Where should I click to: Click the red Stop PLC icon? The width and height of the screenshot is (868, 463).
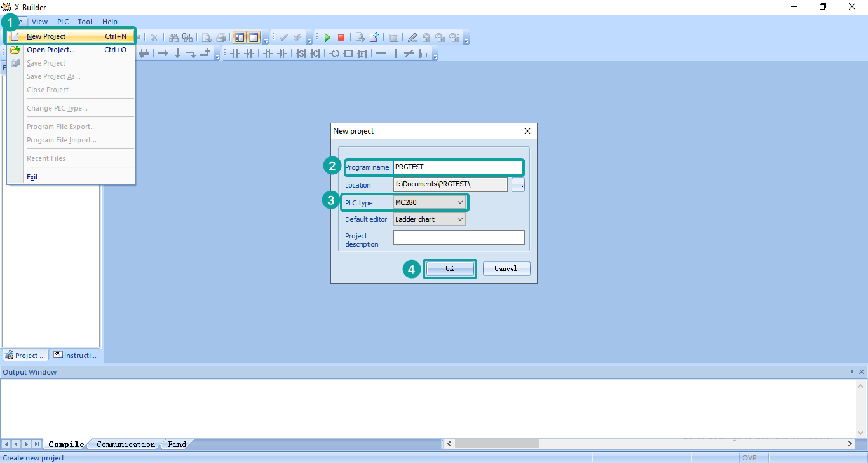point(341,38)
